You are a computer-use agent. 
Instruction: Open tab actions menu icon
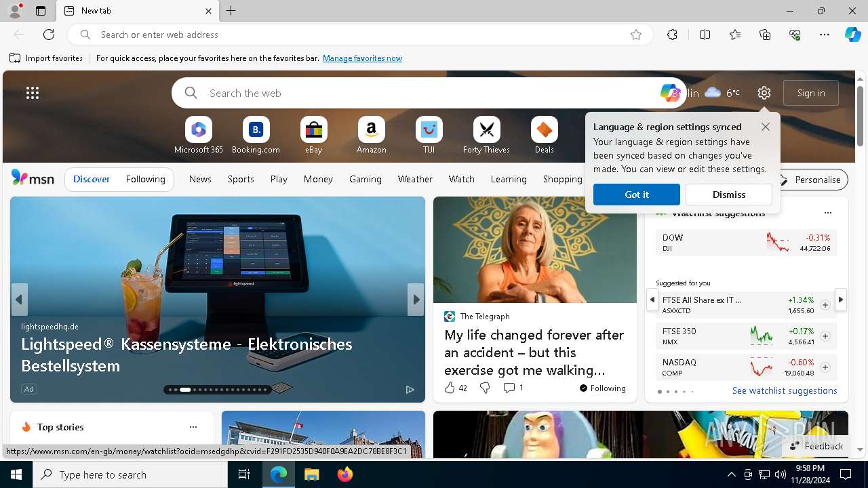click(x=41, y=11)
